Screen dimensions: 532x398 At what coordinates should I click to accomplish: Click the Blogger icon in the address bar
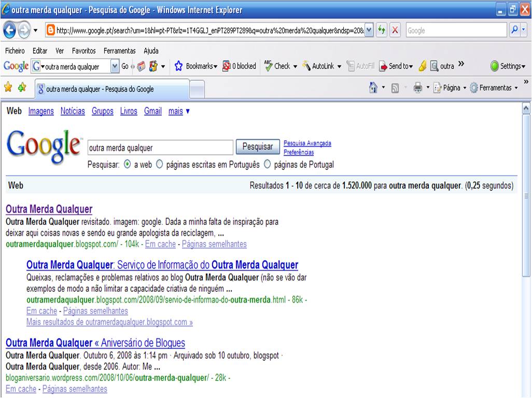tap(50, 31)
